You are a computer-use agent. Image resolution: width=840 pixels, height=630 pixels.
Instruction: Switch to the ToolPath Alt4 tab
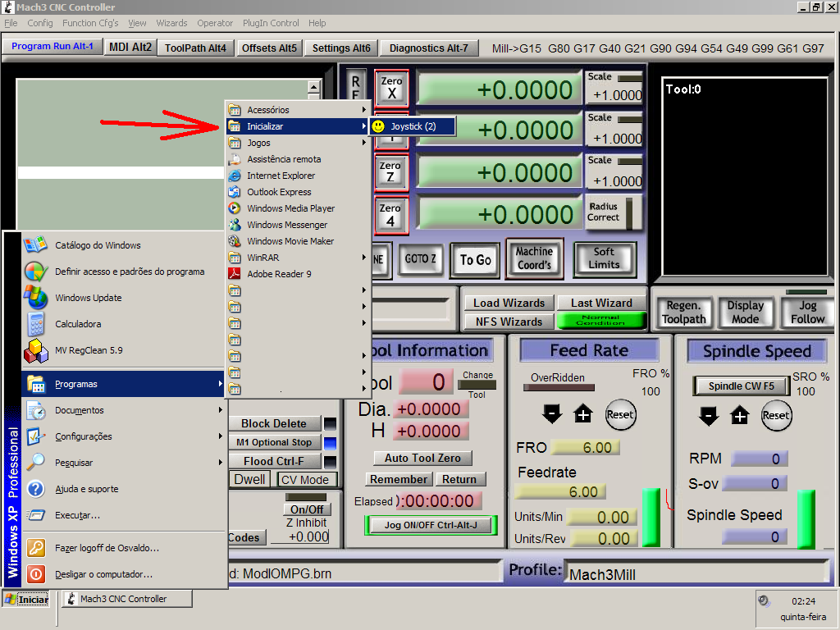195,48
